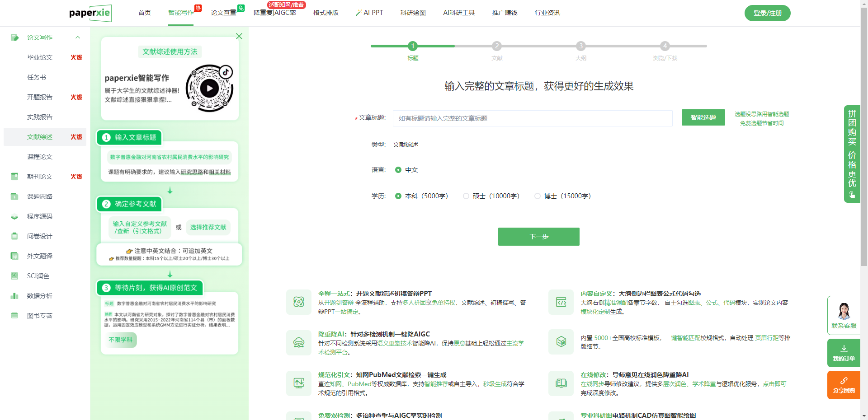Viewport: 868px width, 420px height.
Task: Click the journal paper sidebar icon
Action: pyautogui.click(x=14, y=177)
